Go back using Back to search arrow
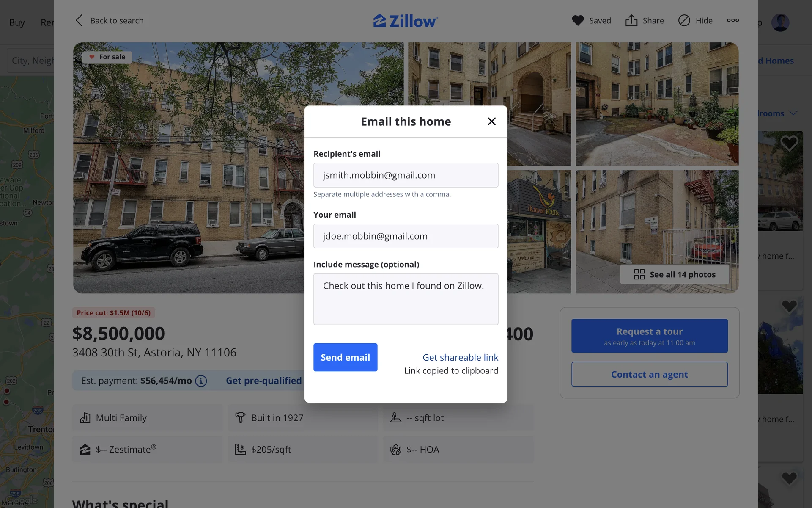Image resolution: width=812 pixels, height=508 pixels. (x=79, y=20)
